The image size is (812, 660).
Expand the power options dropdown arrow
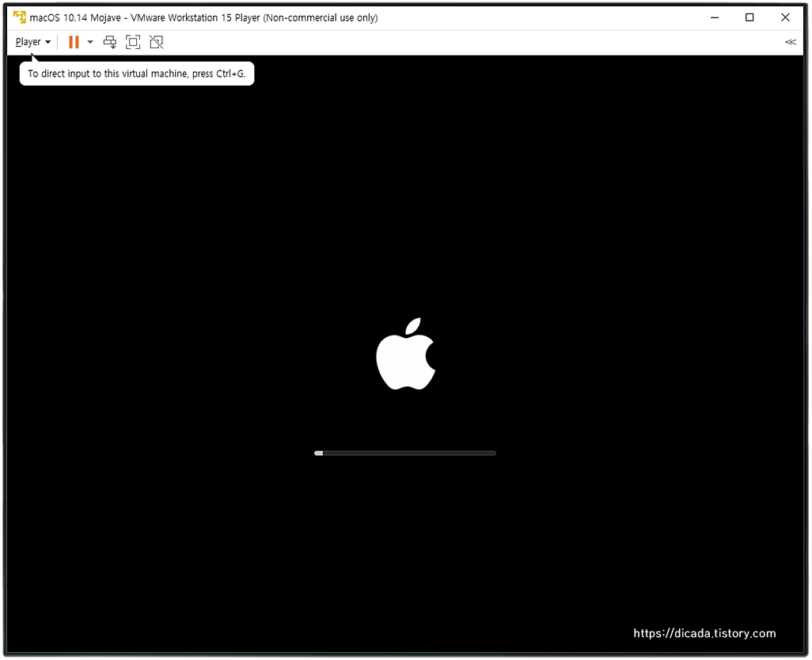pyautogui.click(x=90, y=42)
